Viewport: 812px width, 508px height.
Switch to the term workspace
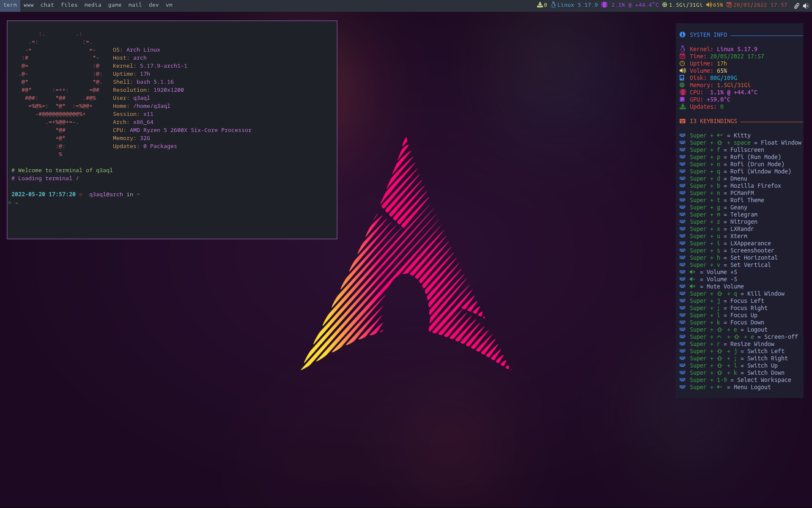click(10, 5)
